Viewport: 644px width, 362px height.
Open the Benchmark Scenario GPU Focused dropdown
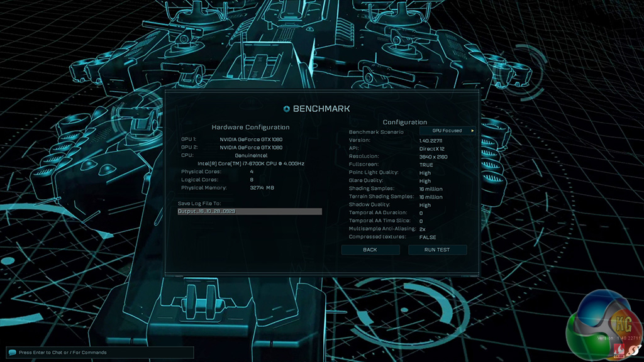447,131
